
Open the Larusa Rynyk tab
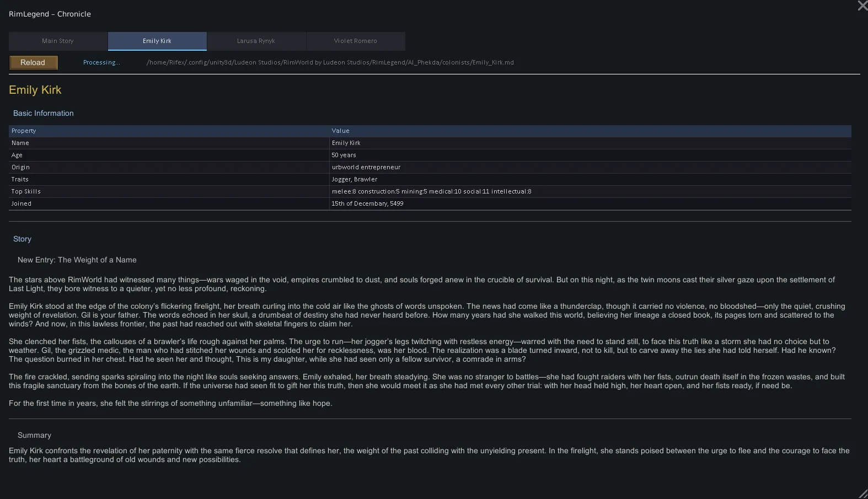click(256, 41)
